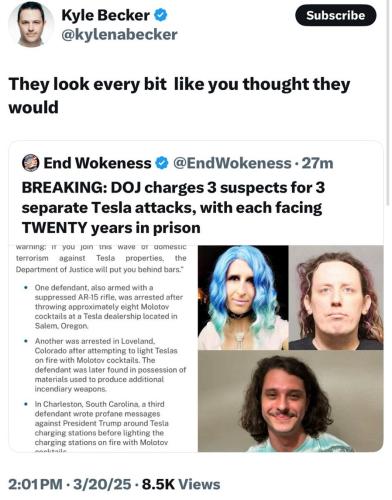Click the Kyle Becker display name

106,15
